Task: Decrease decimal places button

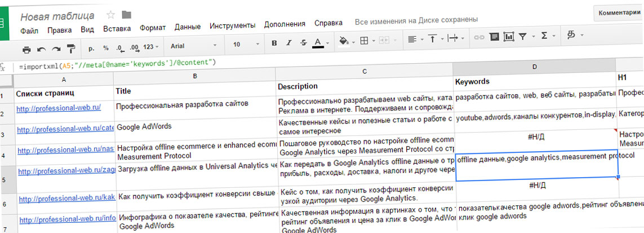Action: click(119, 47)
